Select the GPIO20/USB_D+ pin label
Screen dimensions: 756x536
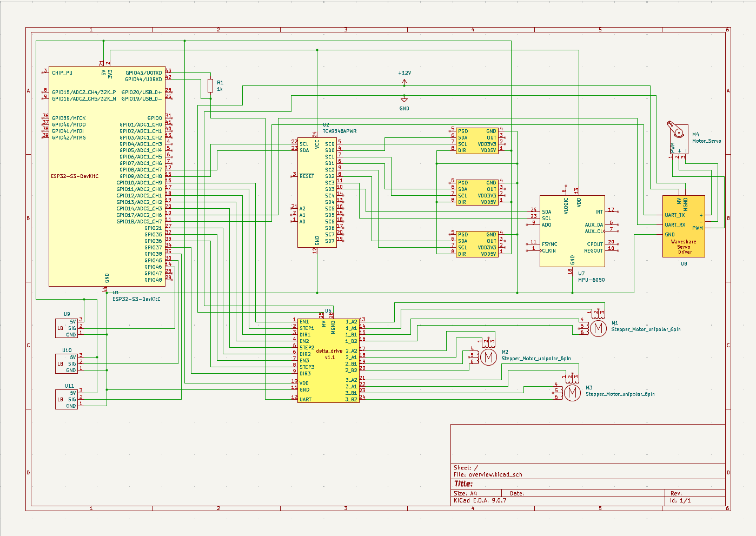point(142,92)
